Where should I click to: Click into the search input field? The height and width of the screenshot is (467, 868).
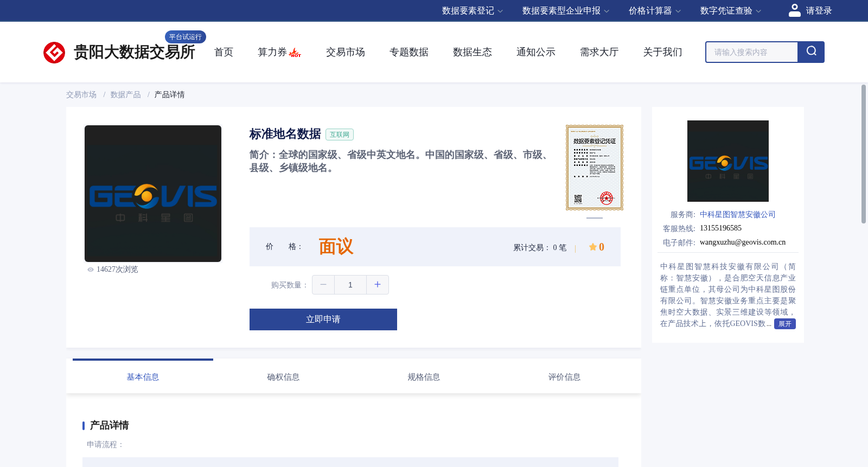click(x=752, y=52)
